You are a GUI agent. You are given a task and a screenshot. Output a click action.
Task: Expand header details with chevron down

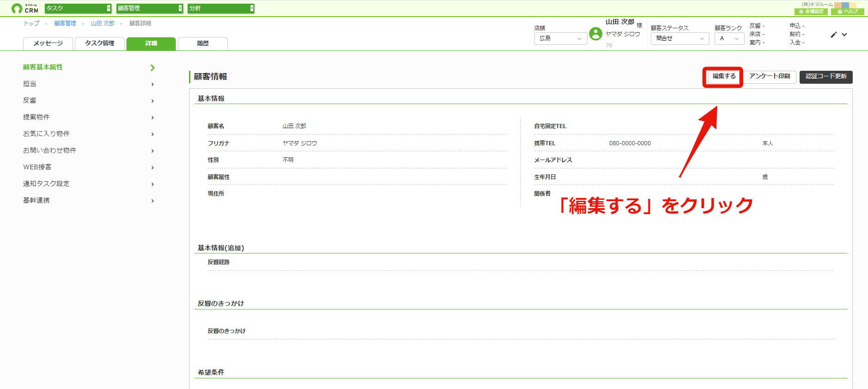coord(844,35)
